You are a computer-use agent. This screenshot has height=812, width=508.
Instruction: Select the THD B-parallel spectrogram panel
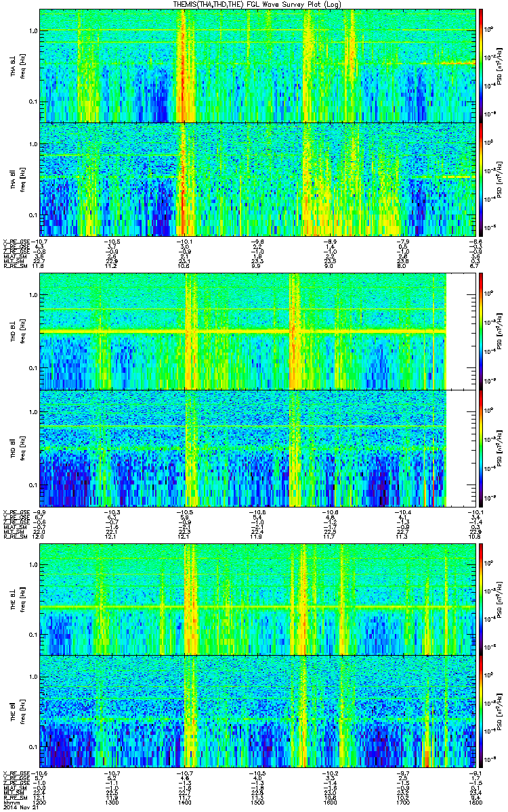click(x=257, y=448)
